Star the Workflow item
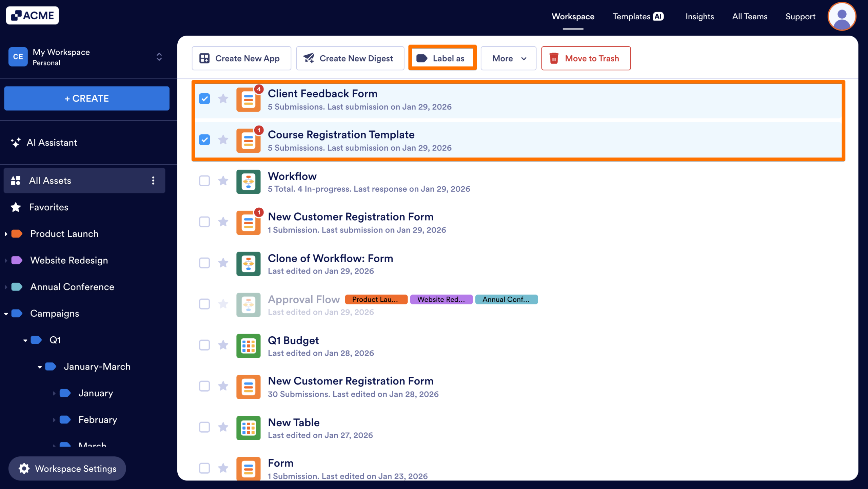The height and width of the screenshot is (489, 868). [223, 181]
